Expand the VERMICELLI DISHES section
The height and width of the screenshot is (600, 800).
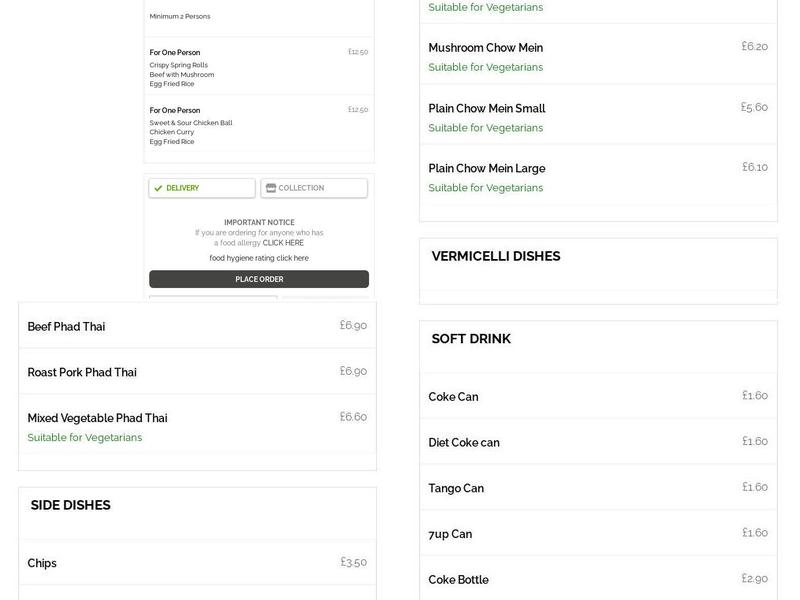495,256
